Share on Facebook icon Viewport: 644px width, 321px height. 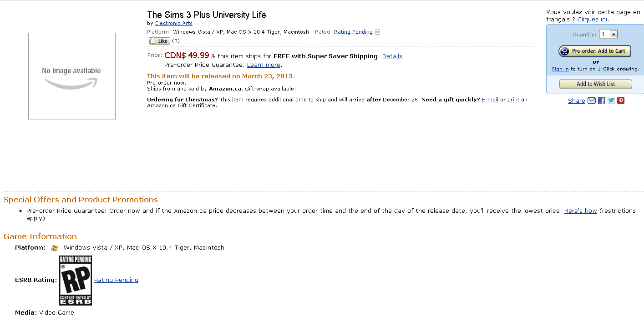coord(602,100)
